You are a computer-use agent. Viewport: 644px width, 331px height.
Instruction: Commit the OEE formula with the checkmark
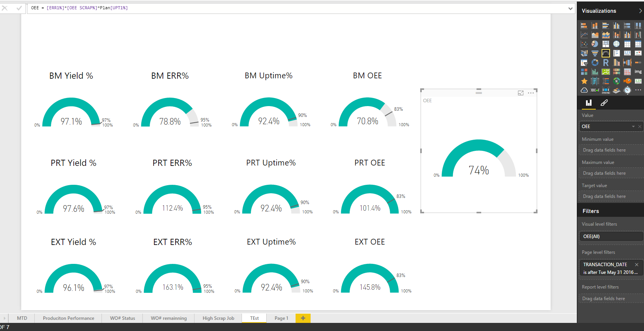click(x=19, y=8)
